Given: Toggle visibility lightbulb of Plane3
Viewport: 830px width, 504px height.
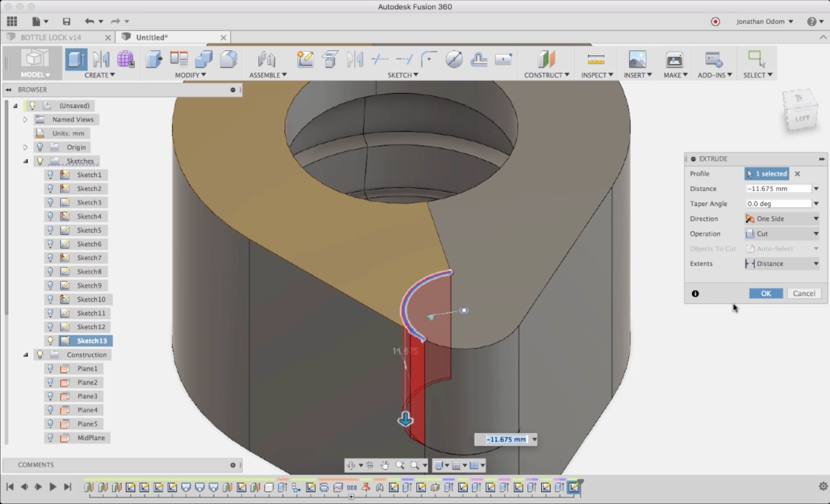Looking at the screenshot, I should coord(50,396).
